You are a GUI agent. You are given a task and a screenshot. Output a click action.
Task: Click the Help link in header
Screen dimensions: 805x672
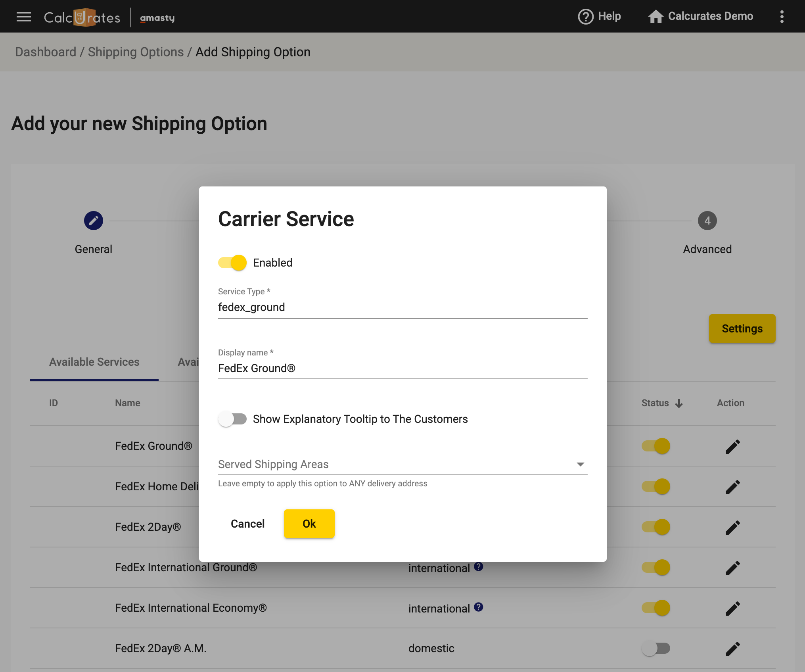click(x=609, y=16)
